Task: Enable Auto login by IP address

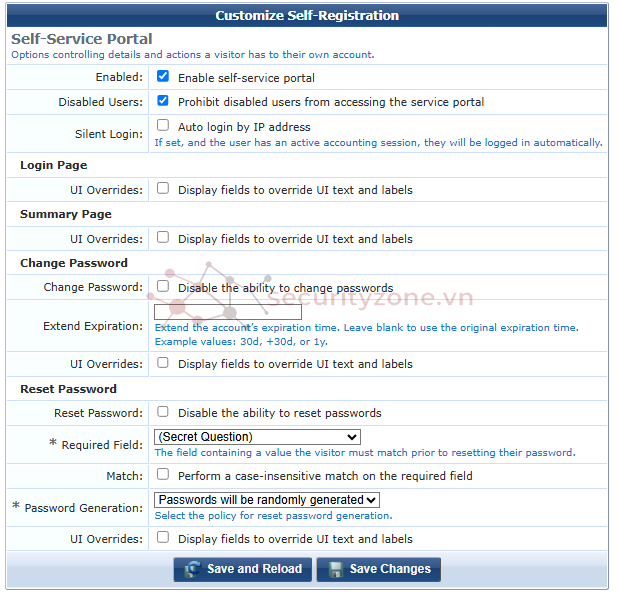Action: tap(163, 126)
